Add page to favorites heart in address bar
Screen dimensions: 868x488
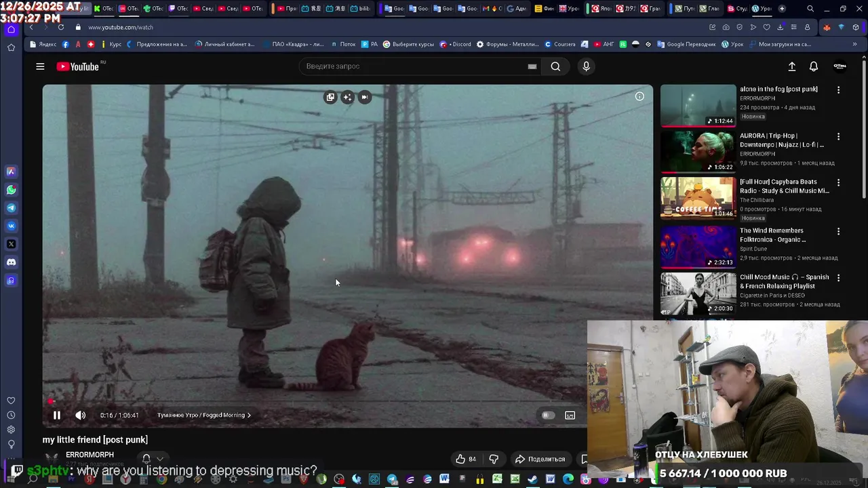click(766, 27)
